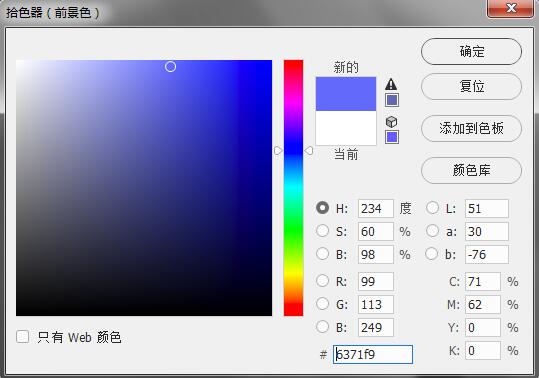The image size is (539, 378).
Task: Select the G green radio button
Action: click(322, 304)
